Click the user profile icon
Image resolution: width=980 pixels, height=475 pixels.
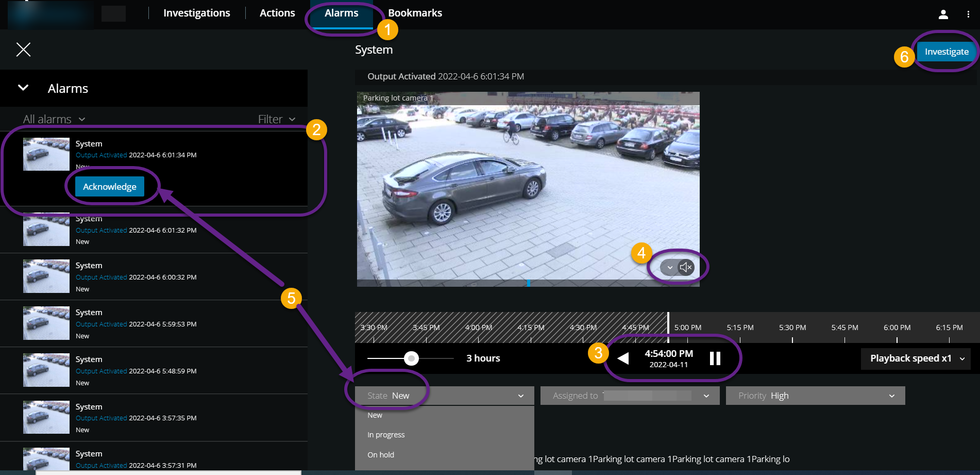click(943, 14)
